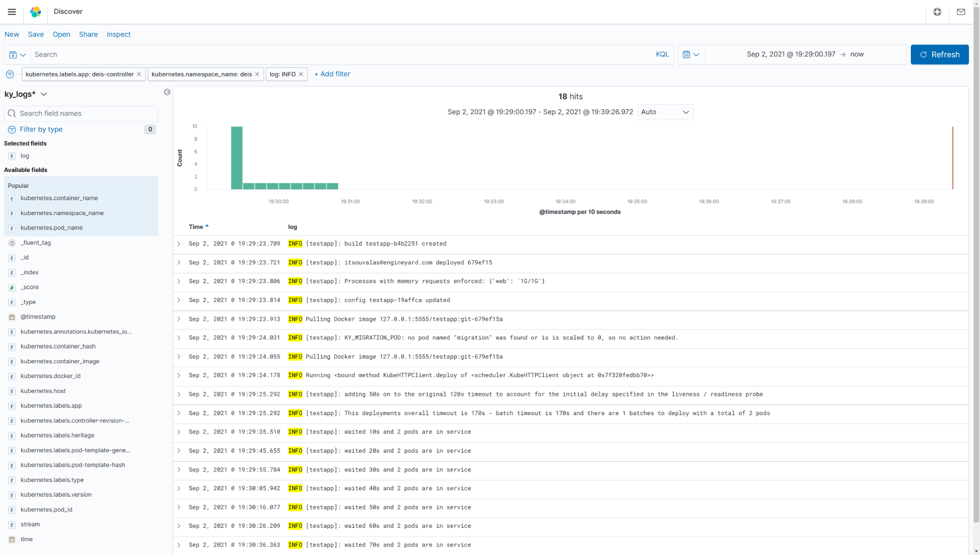Open saved query menu icon
The image size is (980, 555).
pos(17,55)
